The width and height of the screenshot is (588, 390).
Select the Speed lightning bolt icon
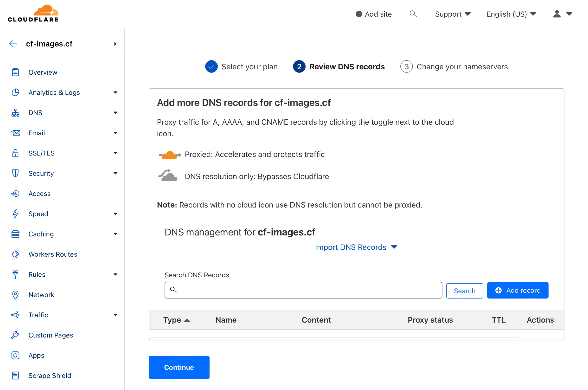click(15, 214)
